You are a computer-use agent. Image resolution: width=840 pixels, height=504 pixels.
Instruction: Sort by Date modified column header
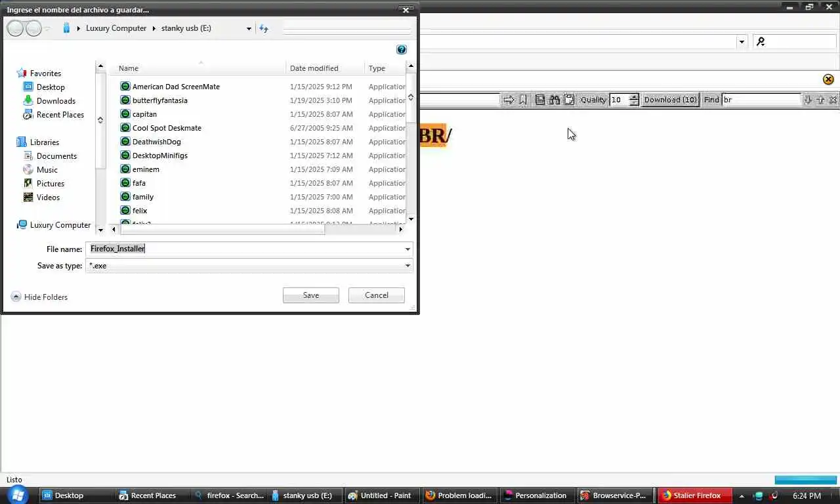(x=325, y=68)
